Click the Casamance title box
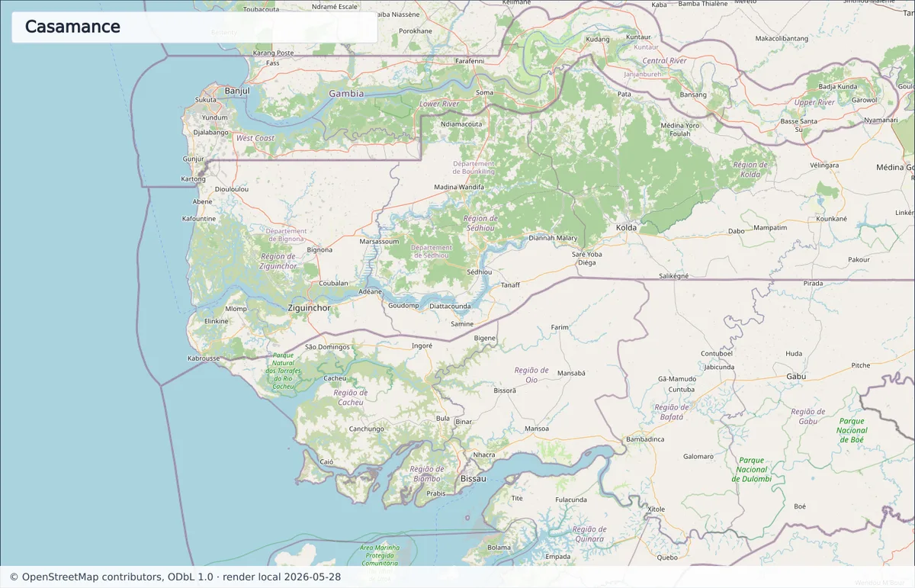This screenshot has width=915, height=588. (x=194, y=27)
